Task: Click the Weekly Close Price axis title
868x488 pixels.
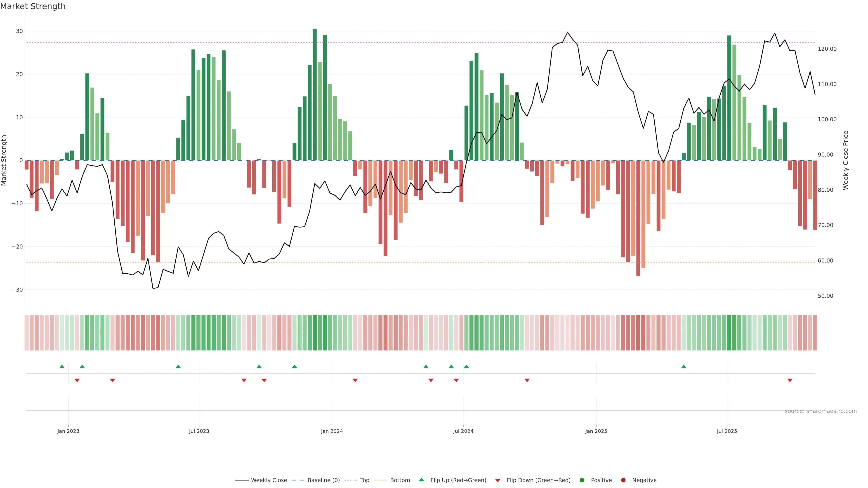Action: pyautogui.click(x=846, y=160)
